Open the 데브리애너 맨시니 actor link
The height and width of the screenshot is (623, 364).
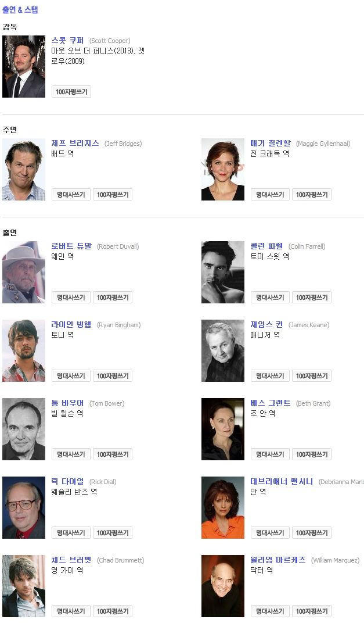(282, 482)
